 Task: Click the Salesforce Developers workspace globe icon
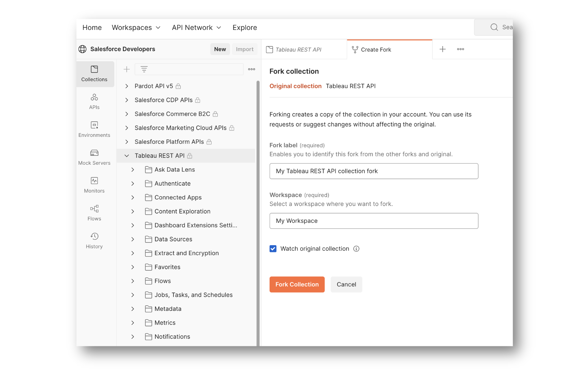click(83, 49)
